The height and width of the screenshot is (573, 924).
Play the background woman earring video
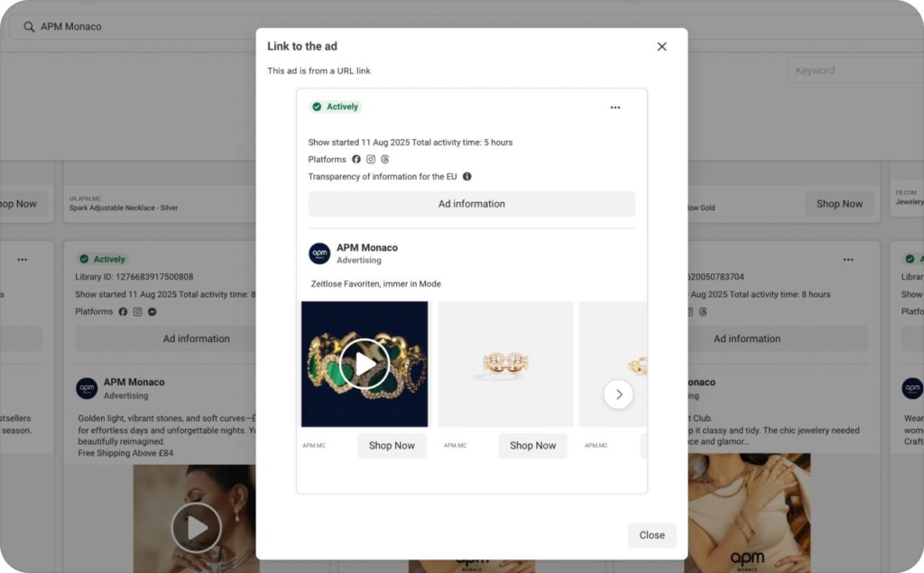click(197, 528)
